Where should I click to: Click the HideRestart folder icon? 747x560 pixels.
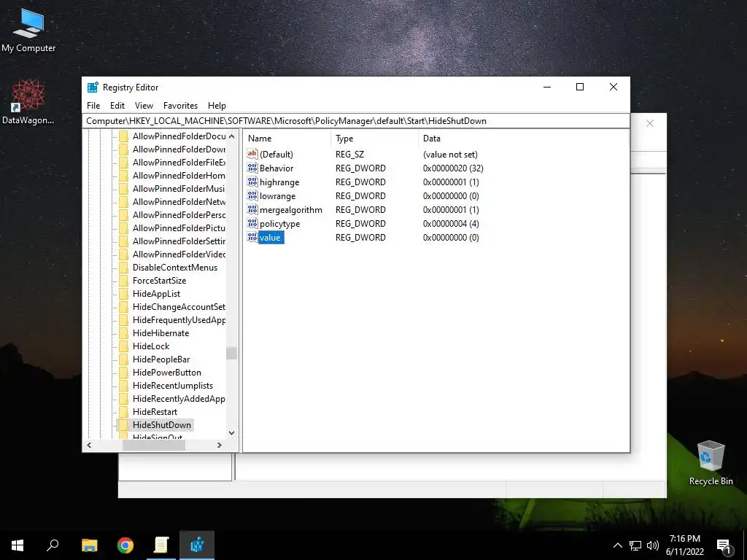[x=123, y=411]
